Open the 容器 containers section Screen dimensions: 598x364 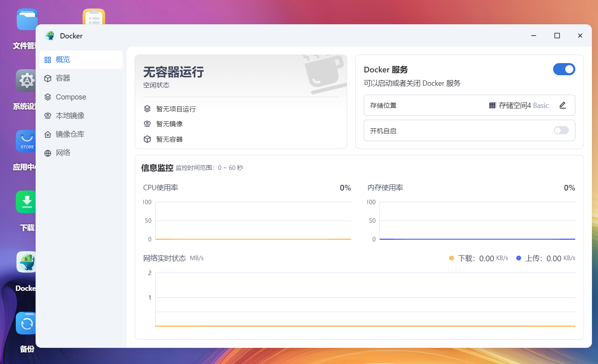point(81,78)
